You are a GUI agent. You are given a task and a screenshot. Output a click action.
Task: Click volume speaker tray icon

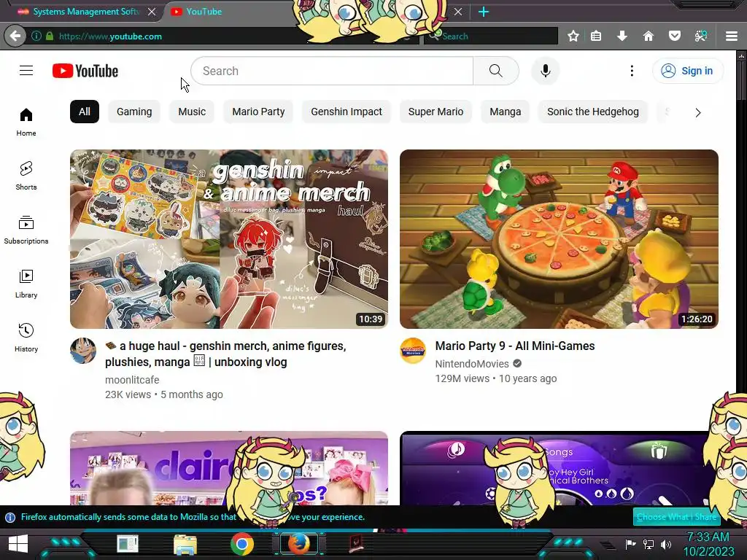click(x=666, y=544)
